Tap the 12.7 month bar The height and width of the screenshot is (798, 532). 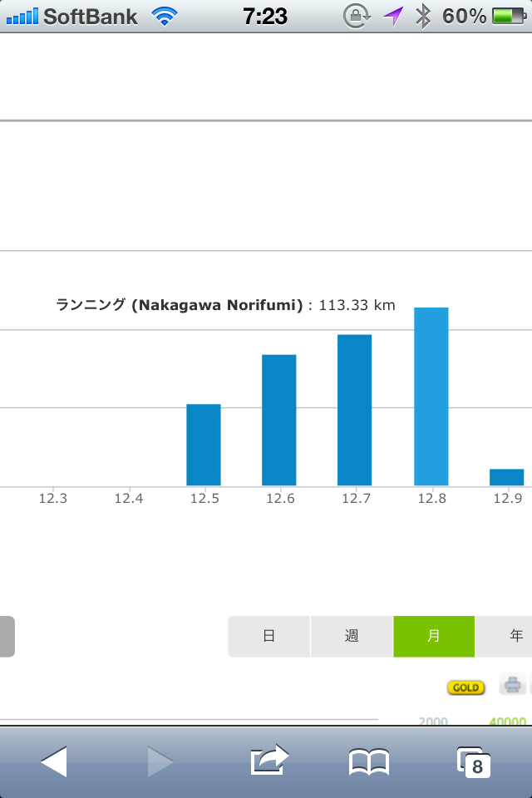[355, 410]
